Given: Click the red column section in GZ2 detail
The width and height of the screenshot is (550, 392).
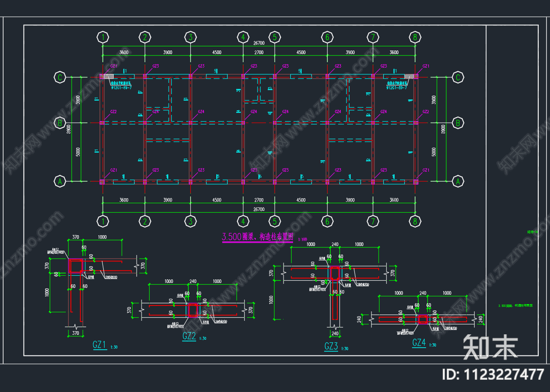Looking at the screenshot, I should click(192, 310).
